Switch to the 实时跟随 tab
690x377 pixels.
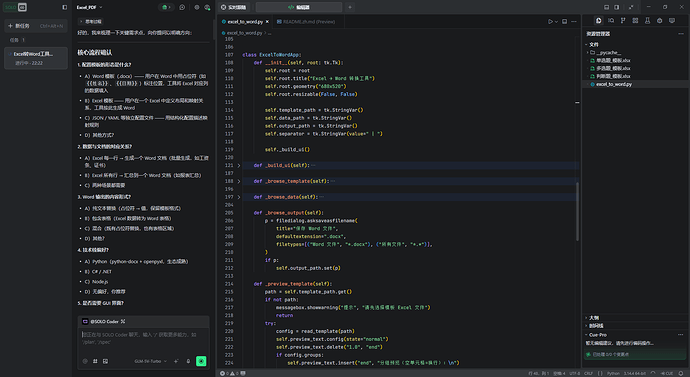[x=234, y=7]
